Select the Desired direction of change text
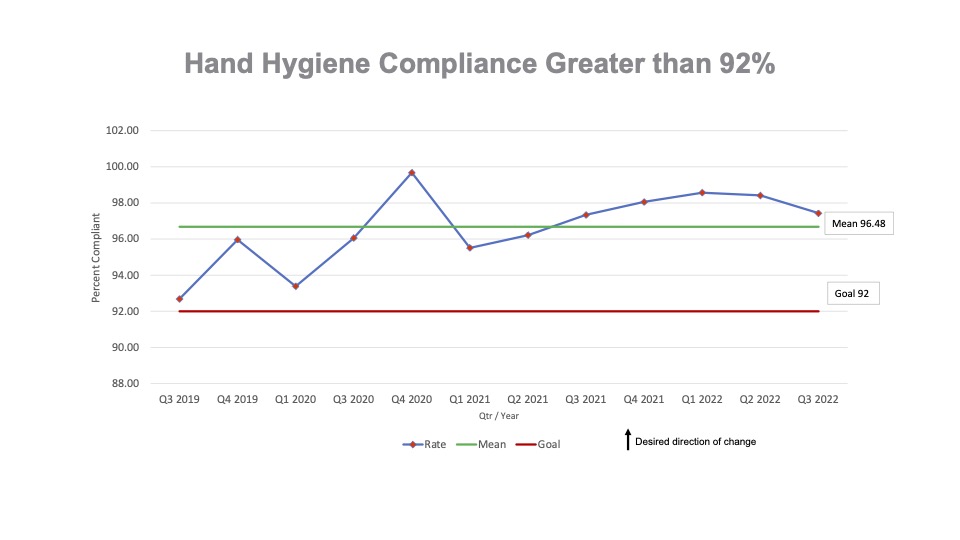Screen dimensions: 960x540 (695, 441)
